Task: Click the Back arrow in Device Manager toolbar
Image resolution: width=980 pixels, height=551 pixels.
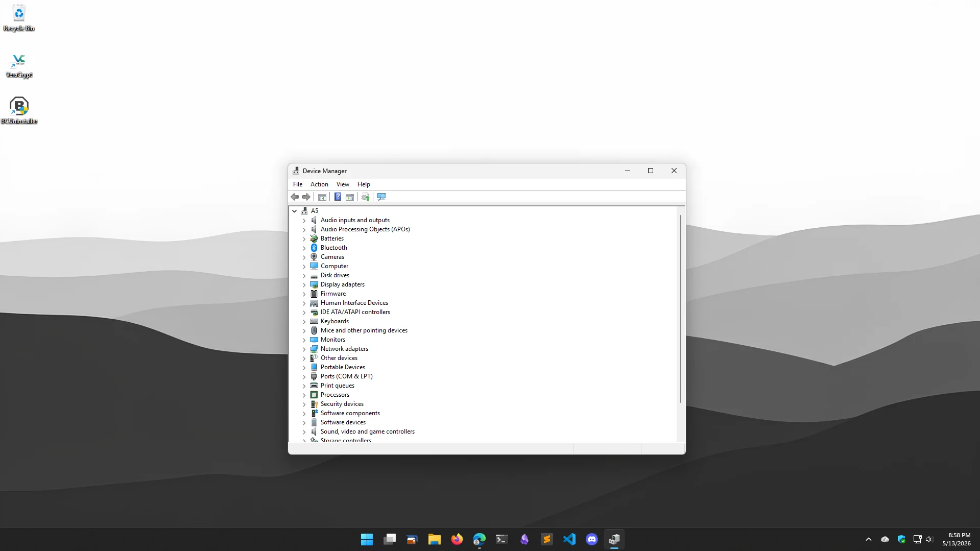Action: click(x=295, y=197)
